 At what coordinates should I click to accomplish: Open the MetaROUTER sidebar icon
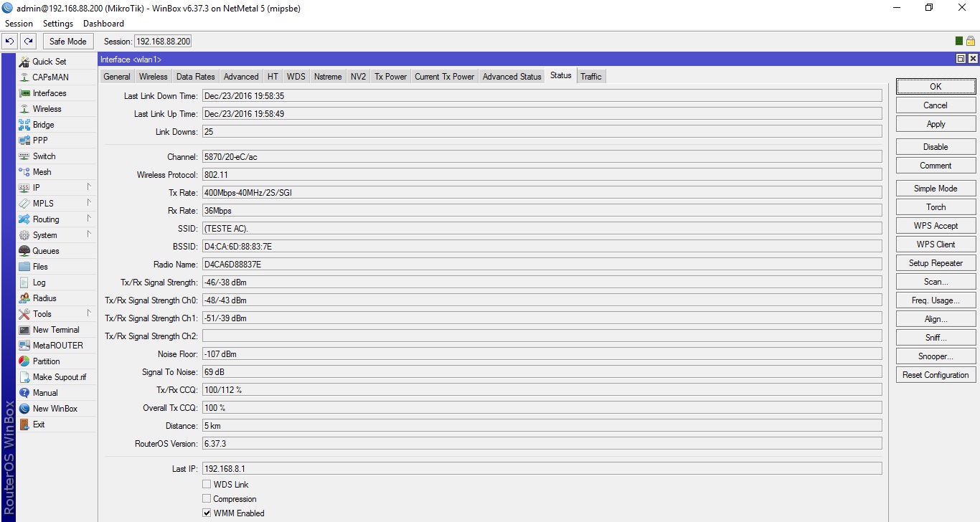click(x=24, y=346)
